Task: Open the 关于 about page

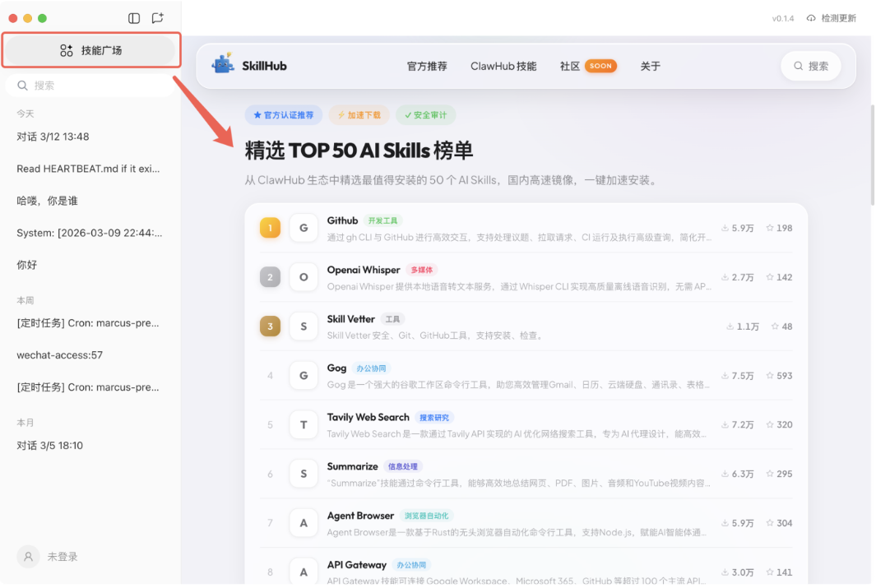Action: click(x=650, y=66)
